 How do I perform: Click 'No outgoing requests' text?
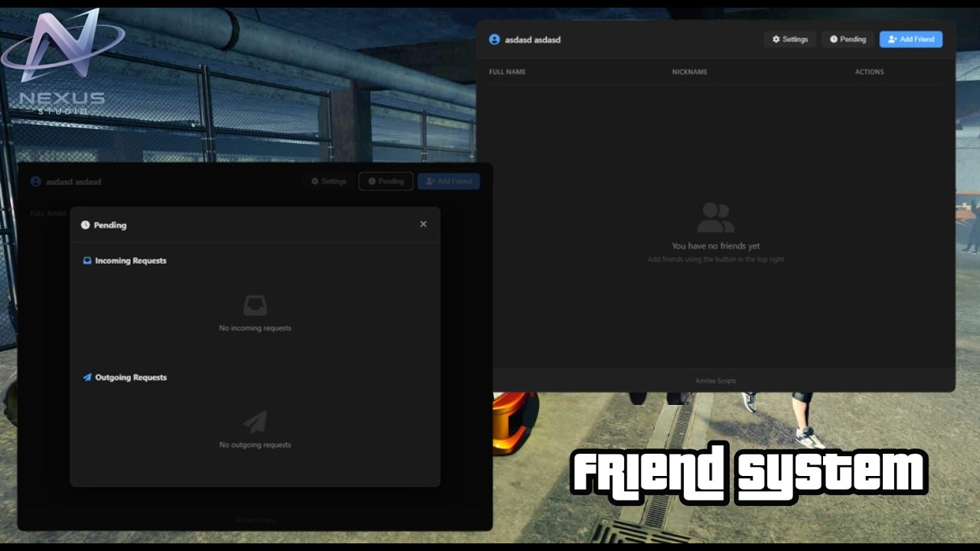(255, 445)
